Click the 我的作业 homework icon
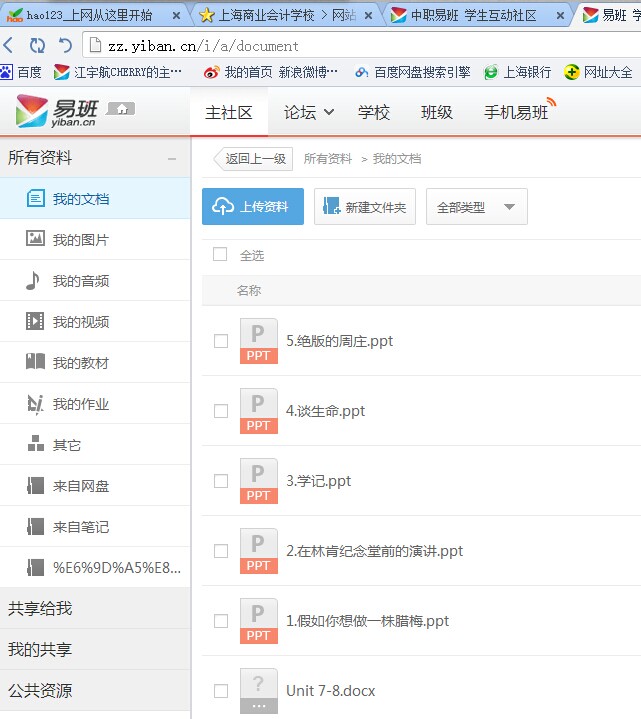641x719 pixels. (35, 404)
